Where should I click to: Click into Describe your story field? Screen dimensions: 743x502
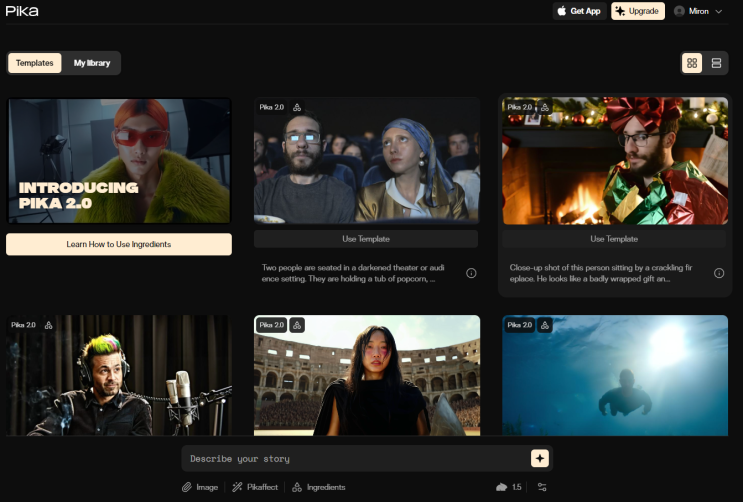tap(355, 458)
